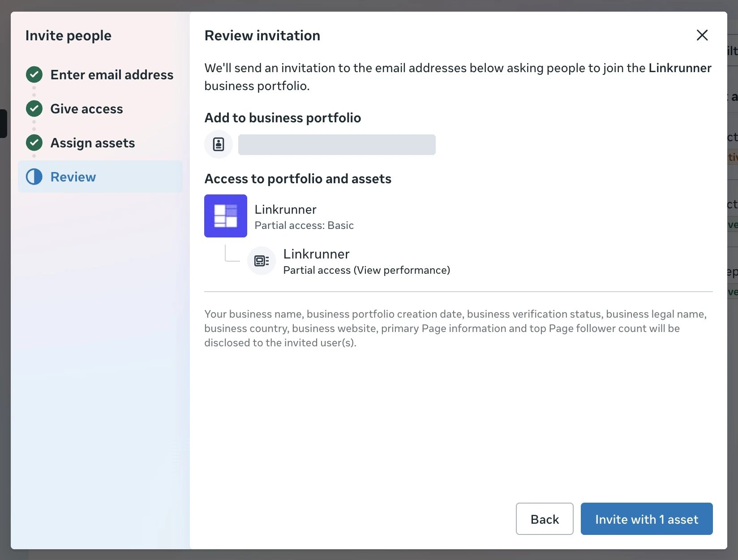Image resolution: width=738 pixels, height=560 pixels.
Task: Click the contact badge icon under Add to business portfolio
Action: [x=219, y=144]
